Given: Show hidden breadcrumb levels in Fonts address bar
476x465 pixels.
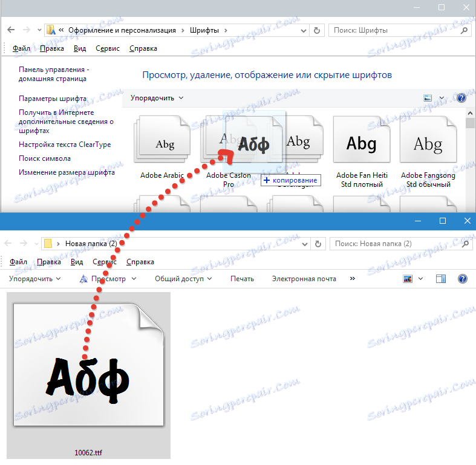Looking at the screenshot, I should (61, 30).
